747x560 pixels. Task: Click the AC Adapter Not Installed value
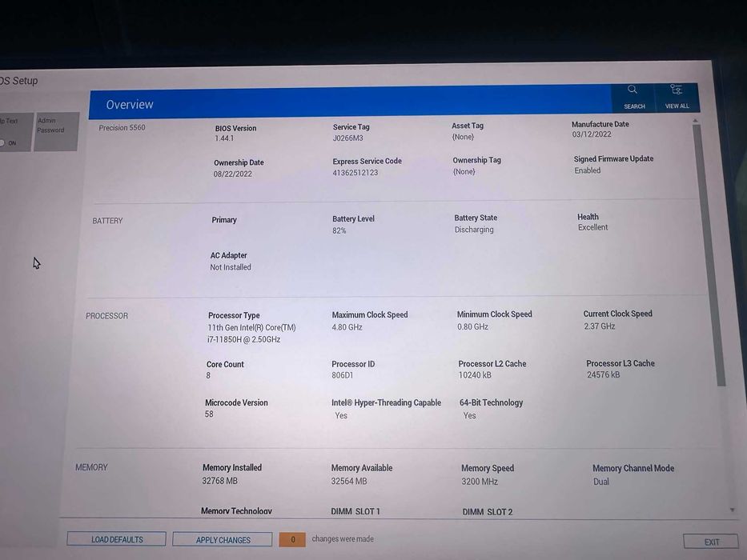point(230,268)
